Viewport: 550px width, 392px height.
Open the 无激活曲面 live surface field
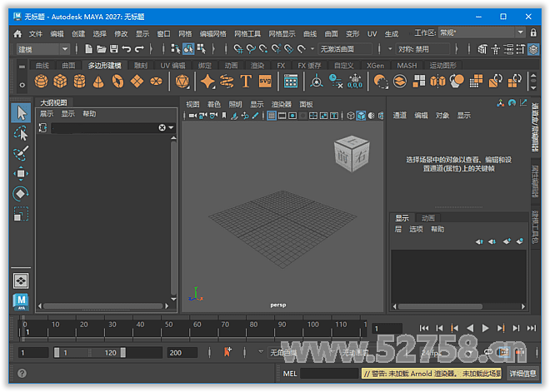pyautogui.click(x=345, y=49)
